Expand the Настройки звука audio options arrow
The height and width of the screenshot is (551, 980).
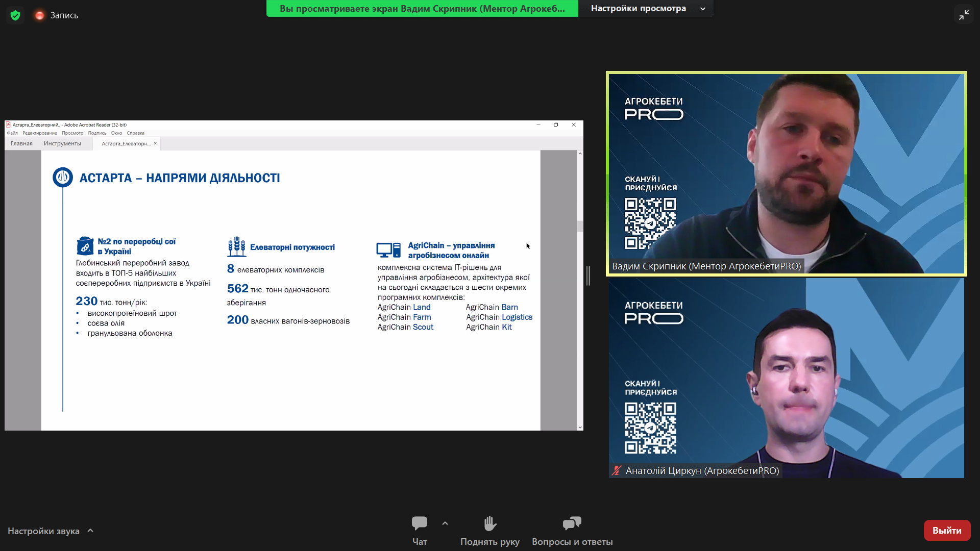click(x=90, y=531)
